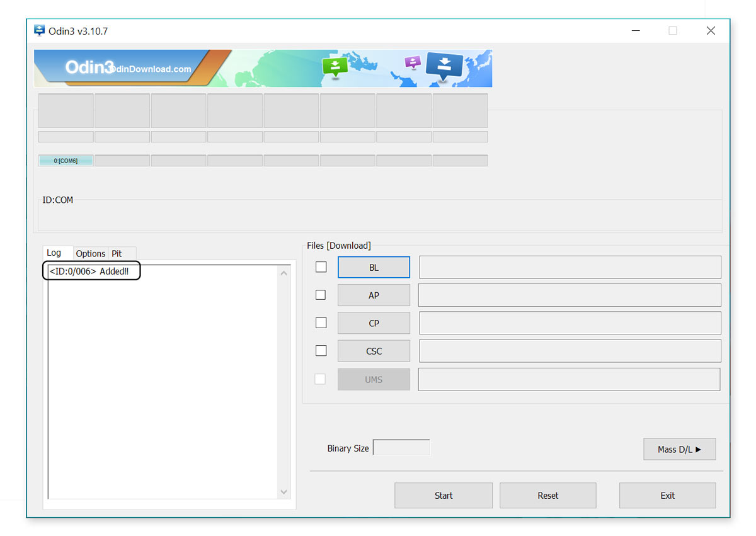Browse for a BL file
The image size is (756, 536).
pyautogui.click(x=374, y=267)
